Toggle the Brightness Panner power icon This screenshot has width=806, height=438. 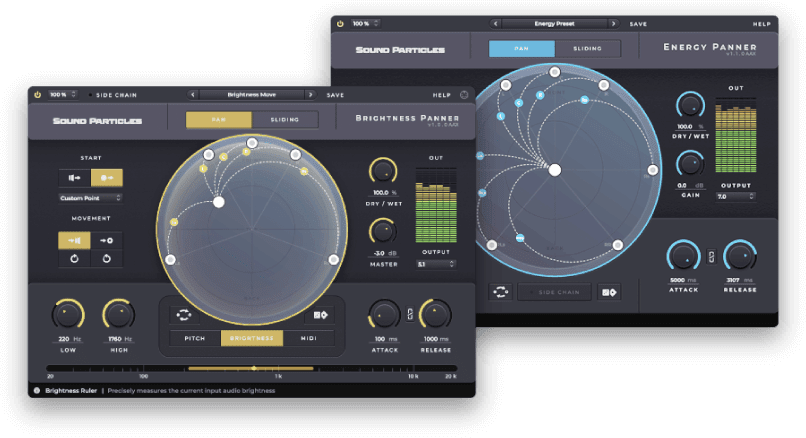(x=37, y=95)
